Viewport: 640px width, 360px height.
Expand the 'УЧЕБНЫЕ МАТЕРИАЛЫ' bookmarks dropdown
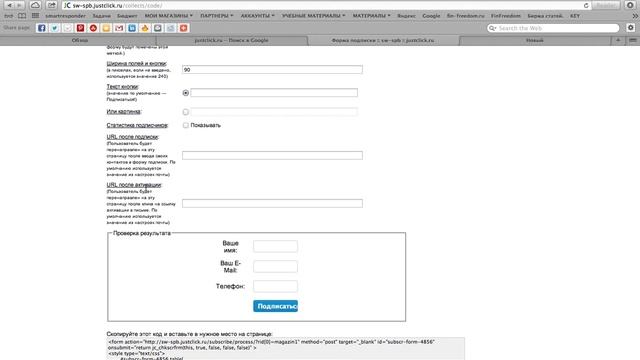313,16
